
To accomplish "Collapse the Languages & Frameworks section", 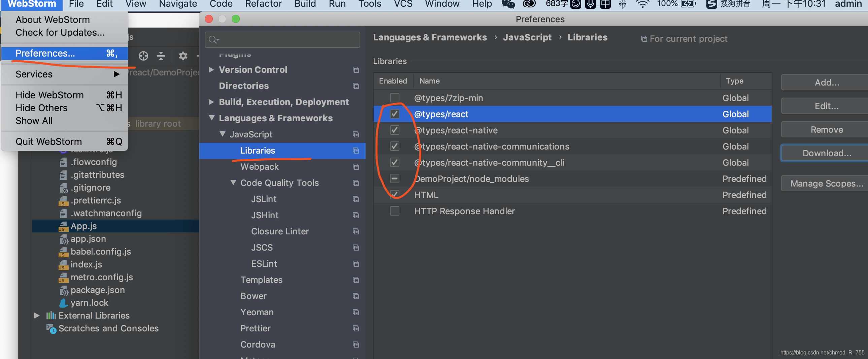I will click(211, 118).
